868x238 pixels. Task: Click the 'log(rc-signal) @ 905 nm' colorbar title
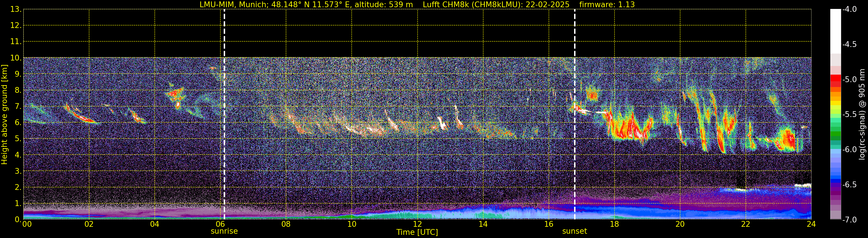[x=862, y=114]
